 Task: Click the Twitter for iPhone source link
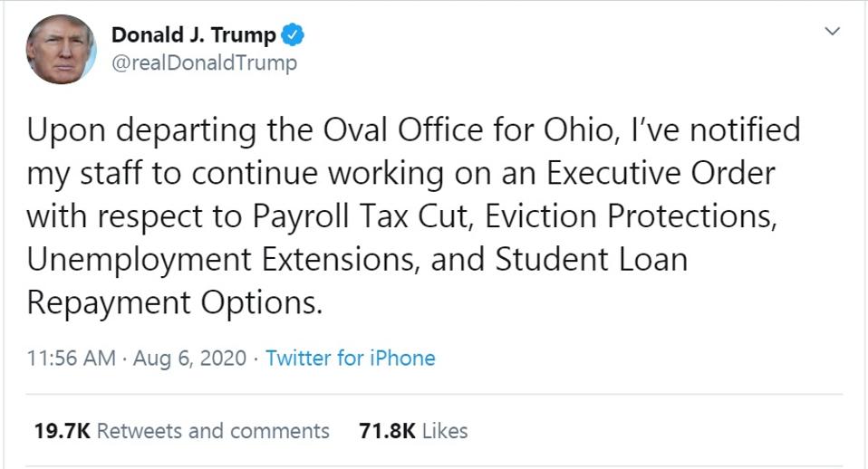[350, 358]
